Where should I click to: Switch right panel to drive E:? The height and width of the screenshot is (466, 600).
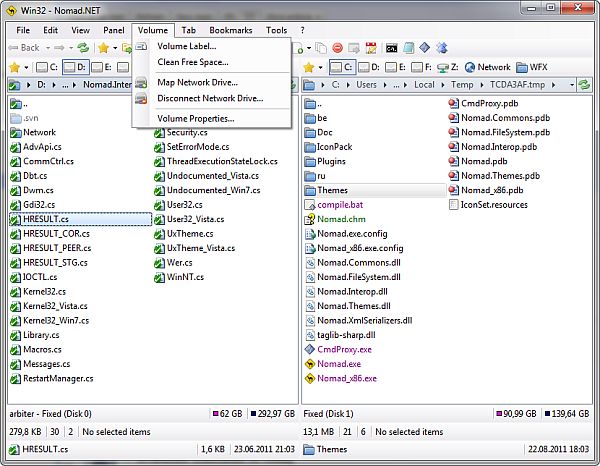(x=396, y=67)
